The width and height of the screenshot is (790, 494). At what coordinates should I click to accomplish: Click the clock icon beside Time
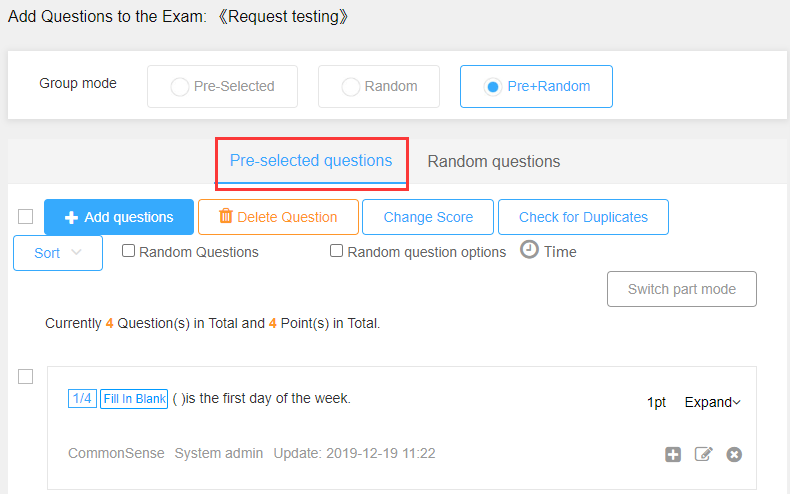[529, 250]
